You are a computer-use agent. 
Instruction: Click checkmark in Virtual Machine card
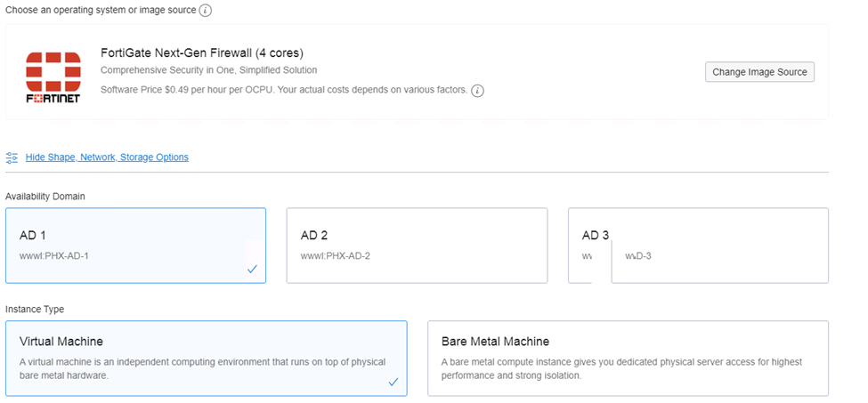coord(393,382)
